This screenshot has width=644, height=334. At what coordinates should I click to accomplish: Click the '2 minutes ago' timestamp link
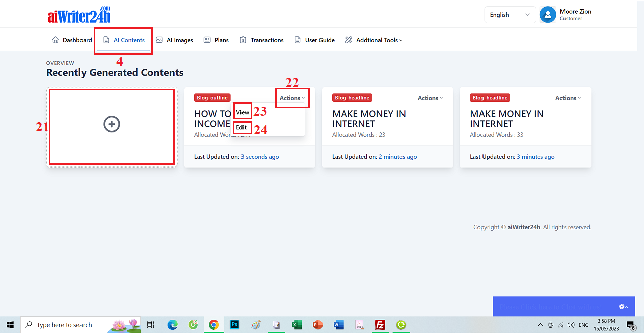pyautogui.click(x=397, y=157)
